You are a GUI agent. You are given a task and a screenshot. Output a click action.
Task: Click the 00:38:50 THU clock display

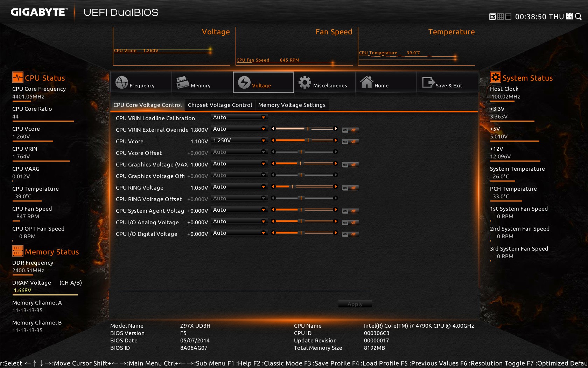[539, 17]
